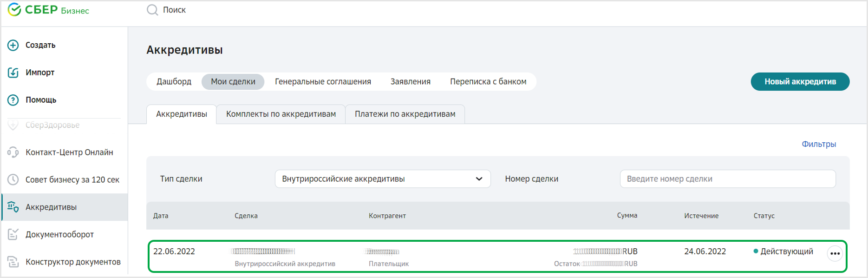
Task: Click the Номер сделки label
Action: click(x=532, y=179)
